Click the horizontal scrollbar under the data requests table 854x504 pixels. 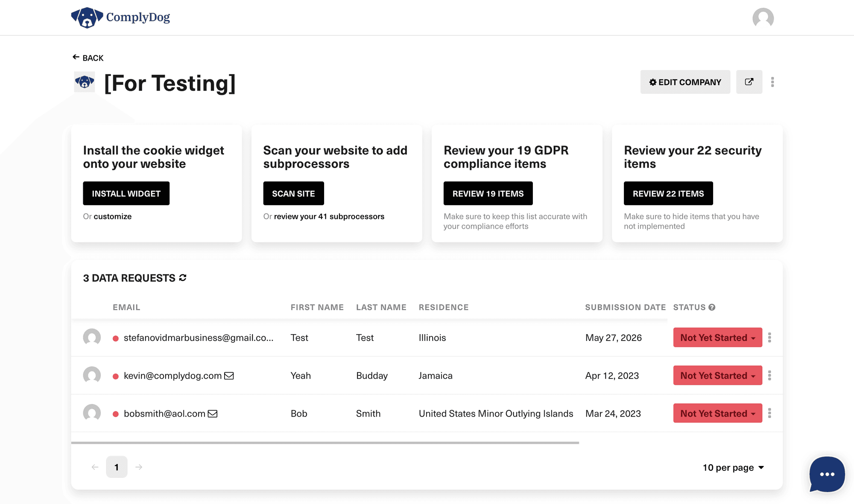pyautogui.click(x=325, y=443)
